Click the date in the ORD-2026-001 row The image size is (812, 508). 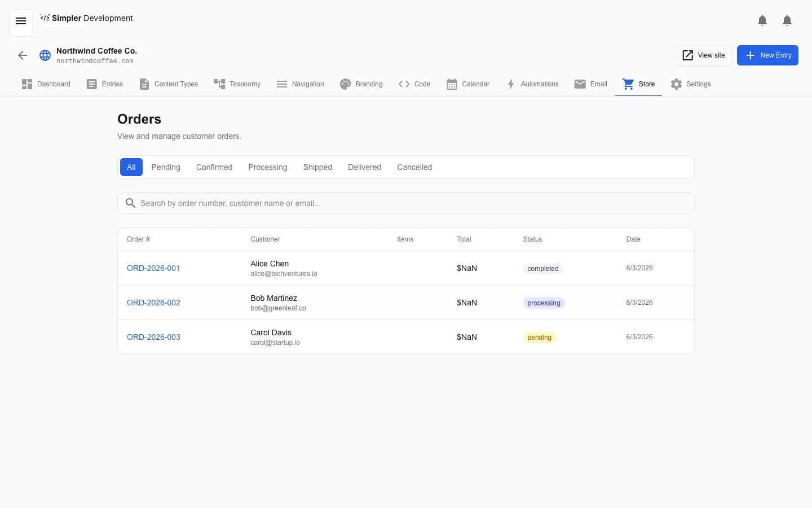click(639, 268)
